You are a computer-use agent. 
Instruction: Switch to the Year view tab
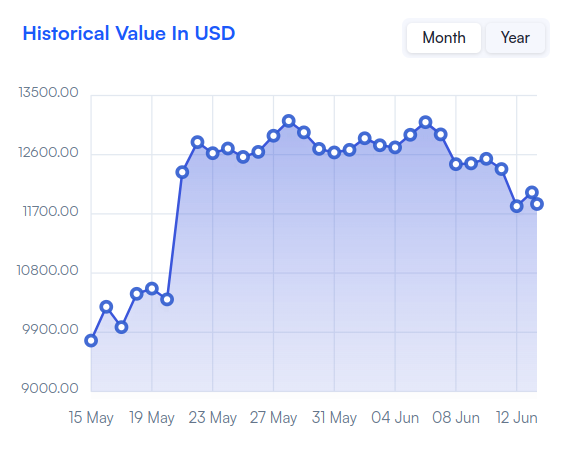tap(515, 38)
